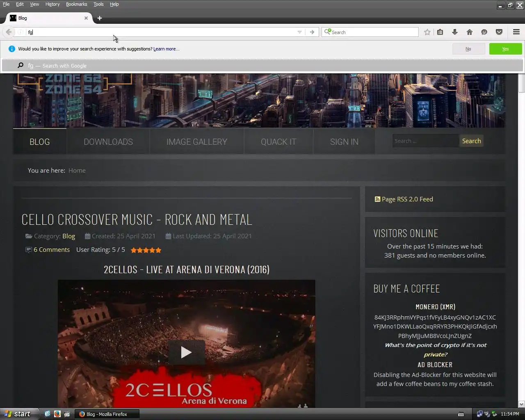The image size is (525, 420).
Task: Click the bookmark star icon
Action: (427, 32)
